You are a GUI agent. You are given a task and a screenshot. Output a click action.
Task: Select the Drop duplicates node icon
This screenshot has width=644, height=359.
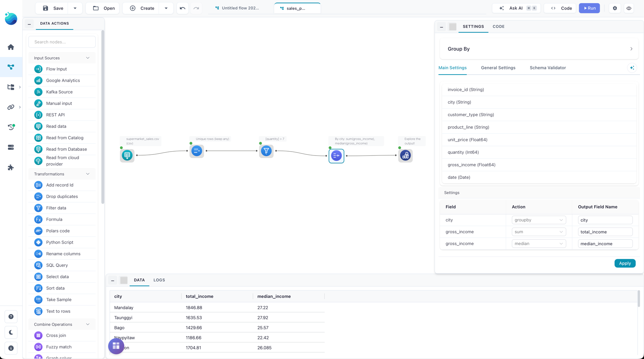[x=38, y=196]
